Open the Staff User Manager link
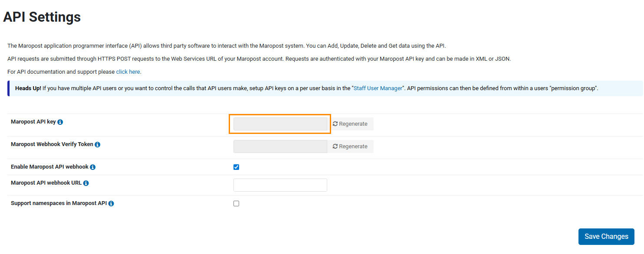Image resolution: width=644 pixels, height=254 pixels. tap(378, 88)
